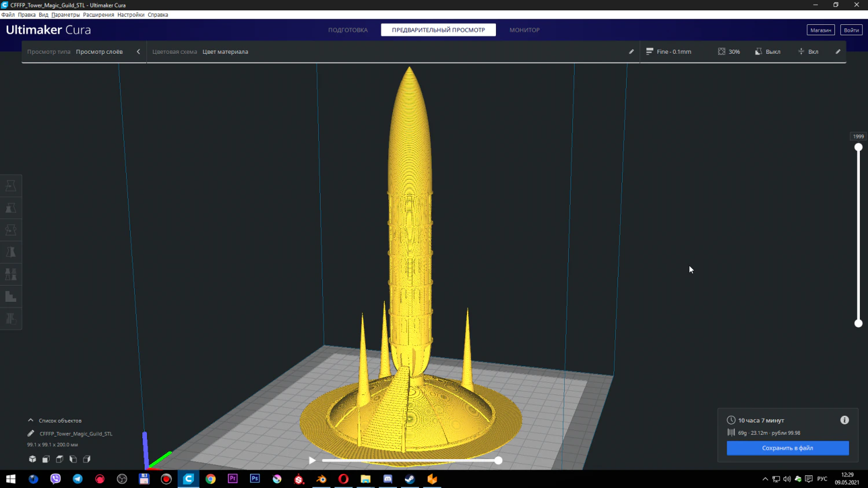Open Per Model Settings tool

10,274
